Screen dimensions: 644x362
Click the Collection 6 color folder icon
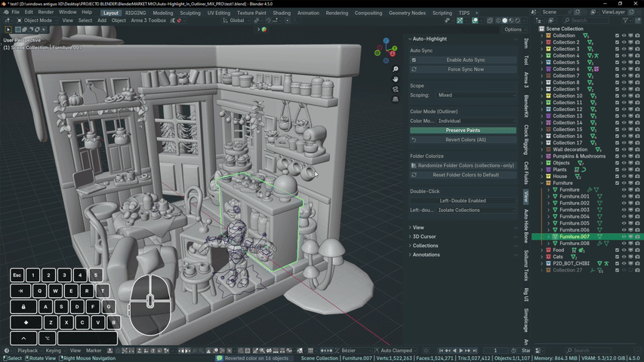548,69
